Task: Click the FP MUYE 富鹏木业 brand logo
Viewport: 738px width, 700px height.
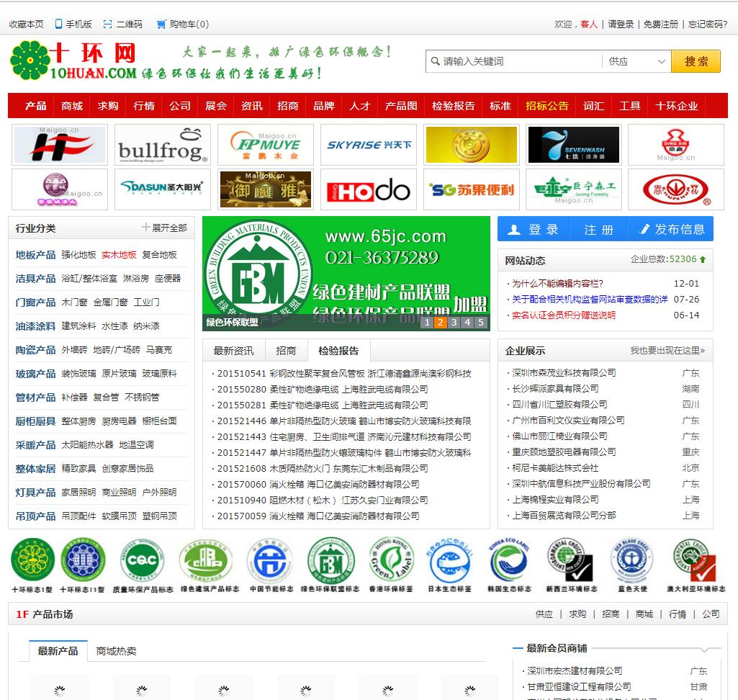Action: (266, 145)
